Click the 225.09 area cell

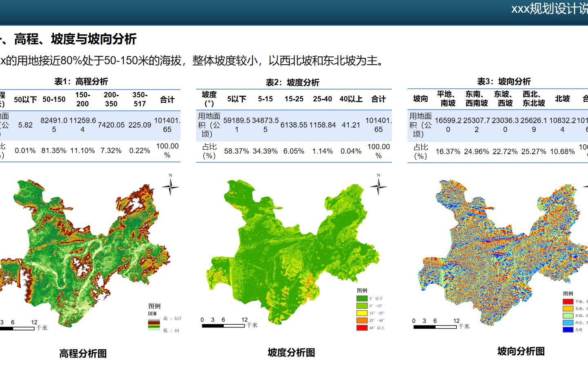click(140, 125)
